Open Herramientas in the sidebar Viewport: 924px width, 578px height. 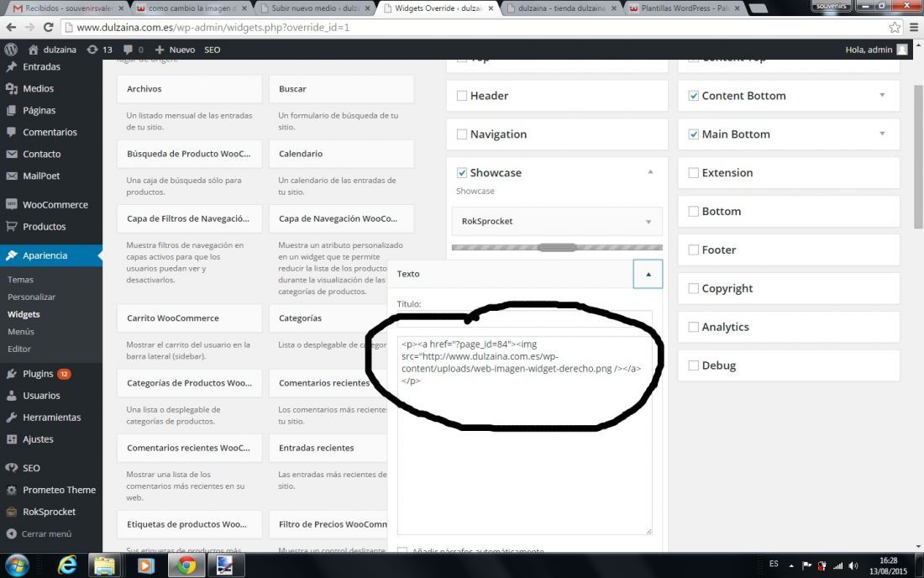coord(51,418)
